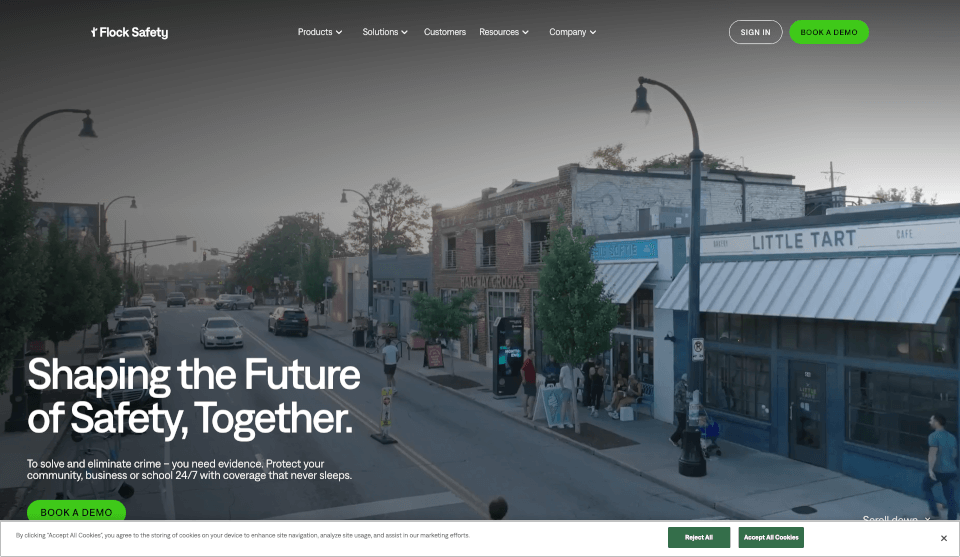
Task: Click Book a Demo below hero text
Action: (x=76, y=512)
